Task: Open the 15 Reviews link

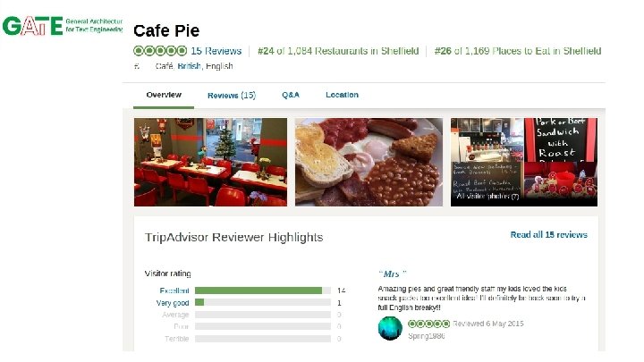Action: coord(216,51)
